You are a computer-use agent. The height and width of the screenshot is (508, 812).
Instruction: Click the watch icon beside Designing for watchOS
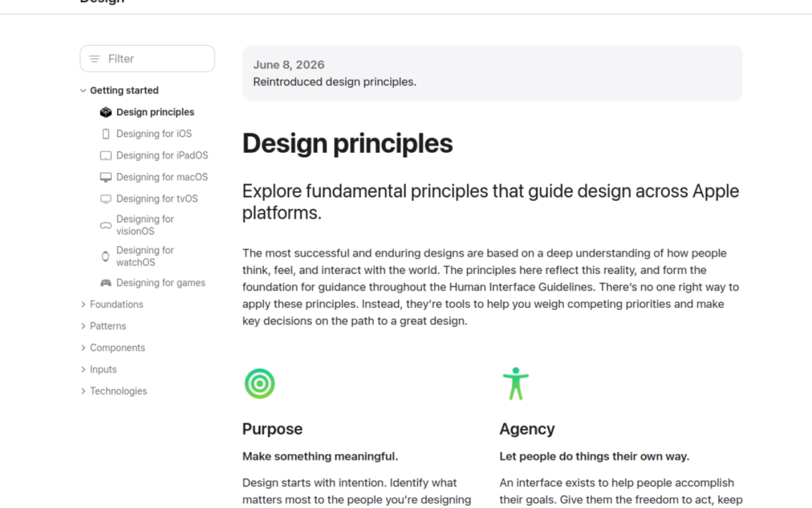click(106, 257)
